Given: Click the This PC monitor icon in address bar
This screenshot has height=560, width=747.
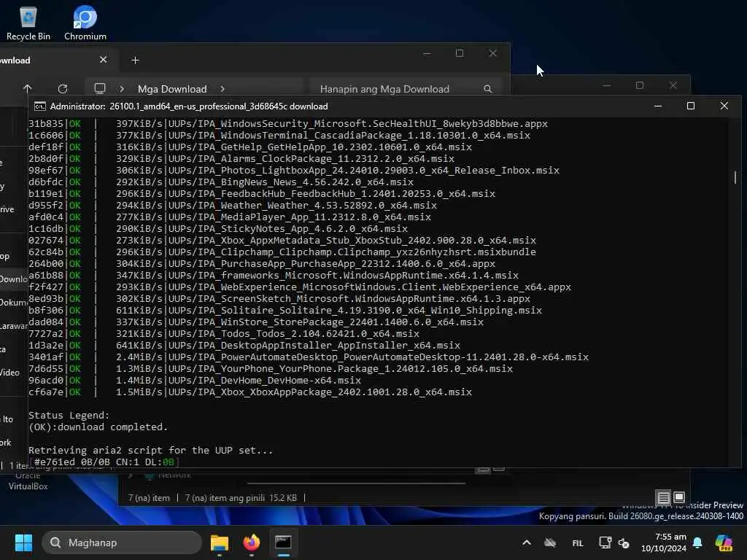Looking at the screenshot, I should [x=99, y=88].
